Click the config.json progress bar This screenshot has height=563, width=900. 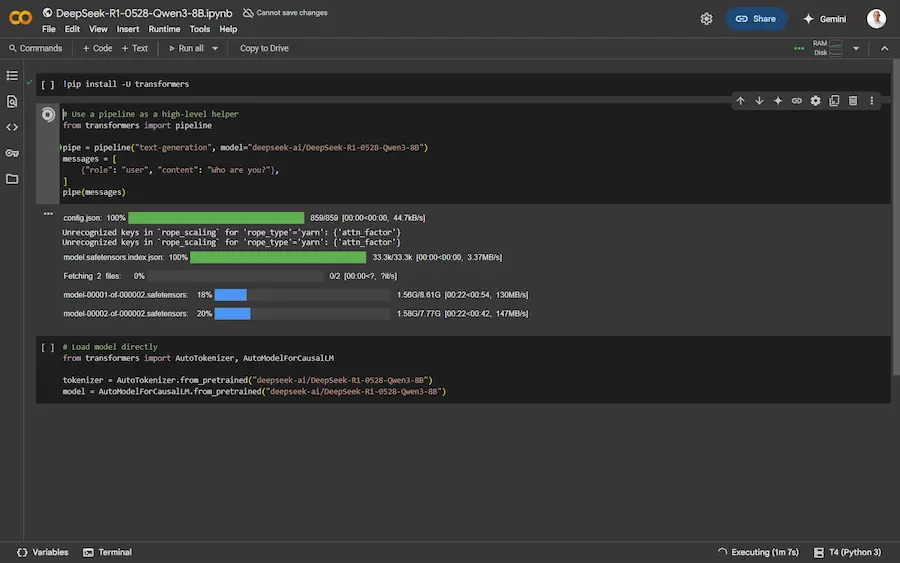coord(216,218)
